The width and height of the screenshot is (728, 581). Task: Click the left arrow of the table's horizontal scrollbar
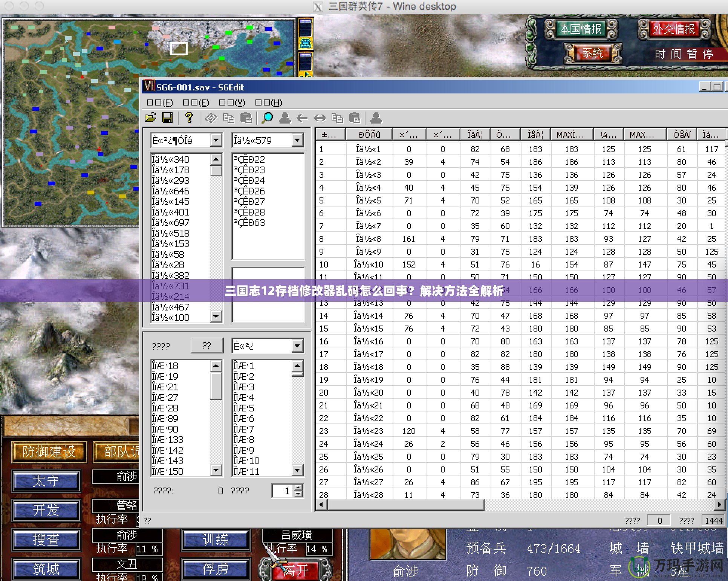[x=321, y=504]
